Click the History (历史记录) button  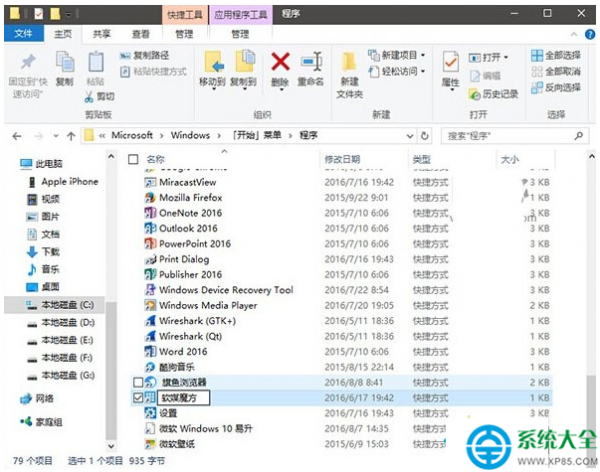(493, 94)
